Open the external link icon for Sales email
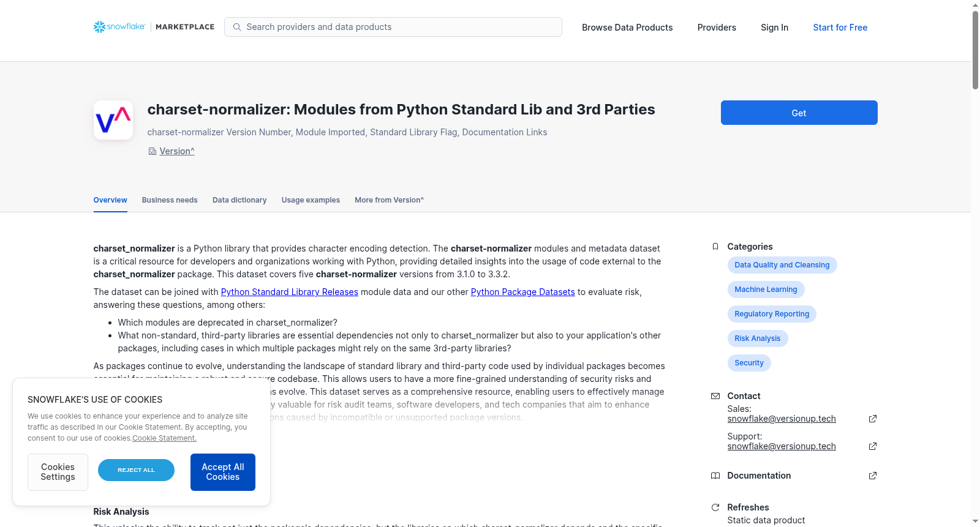This screenshot has height=527, width=980. [873, 419]
